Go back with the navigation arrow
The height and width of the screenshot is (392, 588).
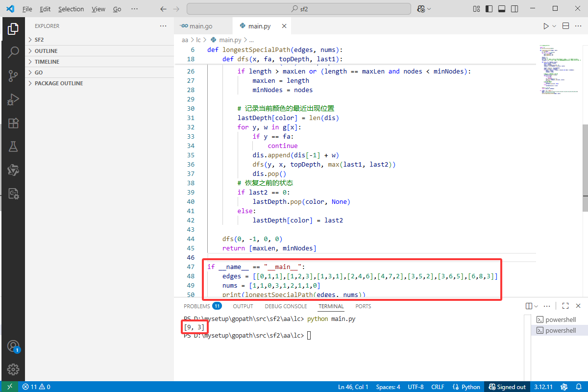coord(164,9)
